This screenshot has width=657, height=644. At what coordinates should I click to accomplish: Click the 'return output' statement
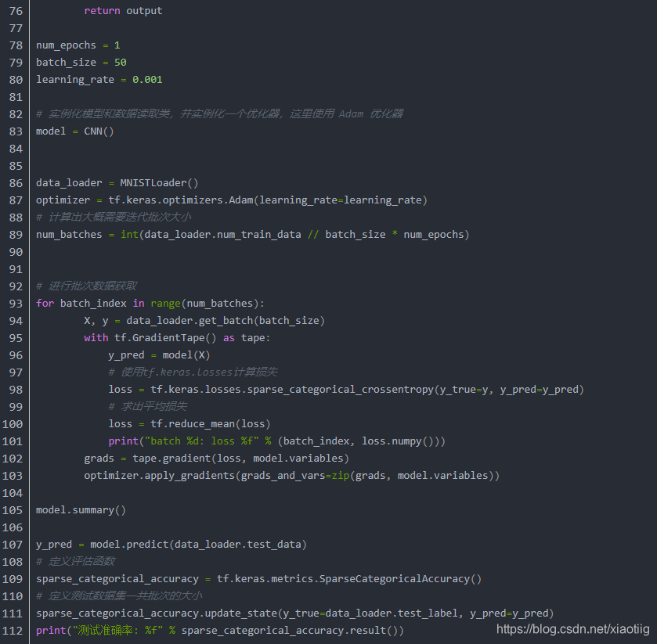pyautogui.click(x=123, y=11)
